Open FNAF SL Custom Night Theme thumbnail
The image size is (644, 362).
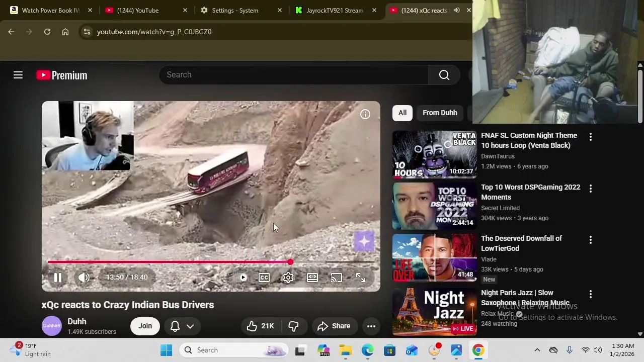(x=434, y=154)
